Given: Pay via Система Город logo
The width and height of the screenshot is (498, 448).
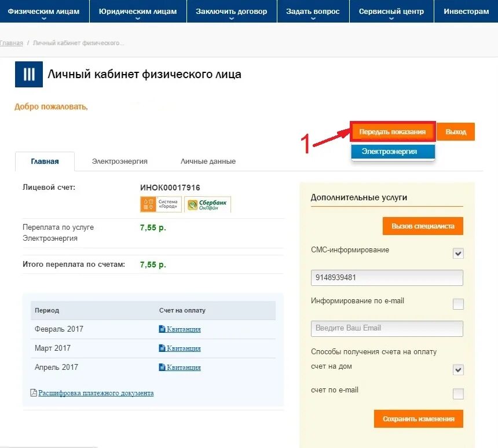Looking at the screenshot, I should pos(161,204).
